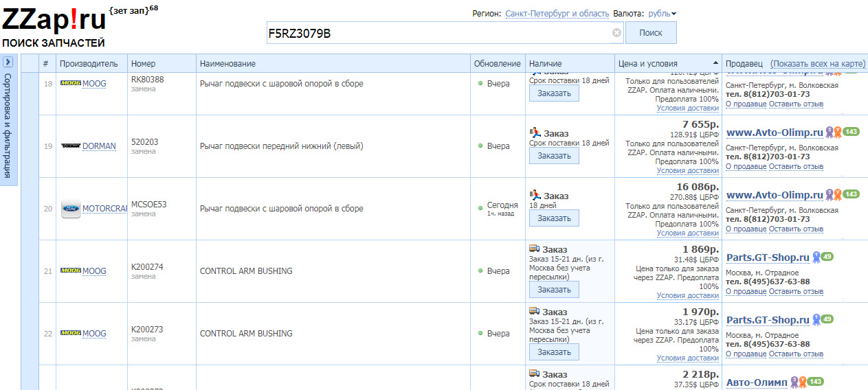Click the 143 rating badge in row 20

click(x=852, y=194)
